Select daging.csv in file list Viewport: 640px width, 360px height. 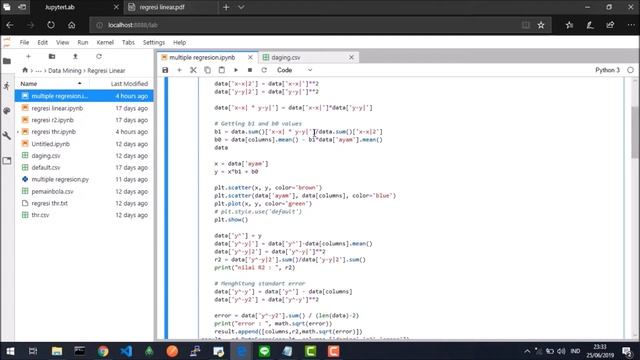(x=84, y=156)
